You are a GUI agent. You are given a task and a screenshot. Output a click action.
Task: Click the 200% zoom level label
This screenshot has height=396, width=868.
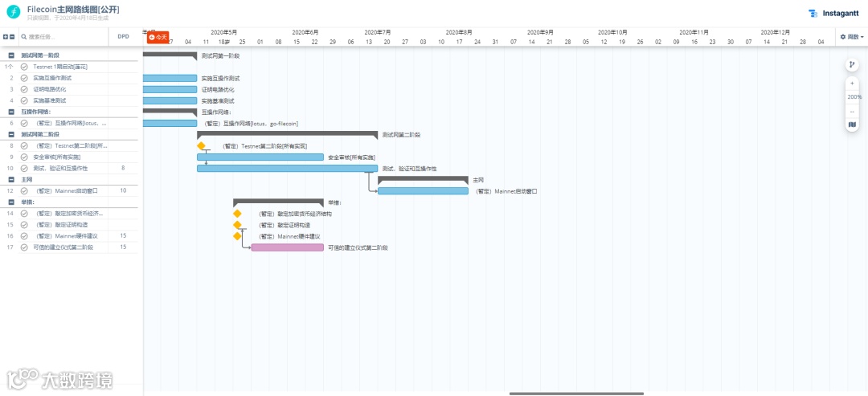tap(854, 96)
